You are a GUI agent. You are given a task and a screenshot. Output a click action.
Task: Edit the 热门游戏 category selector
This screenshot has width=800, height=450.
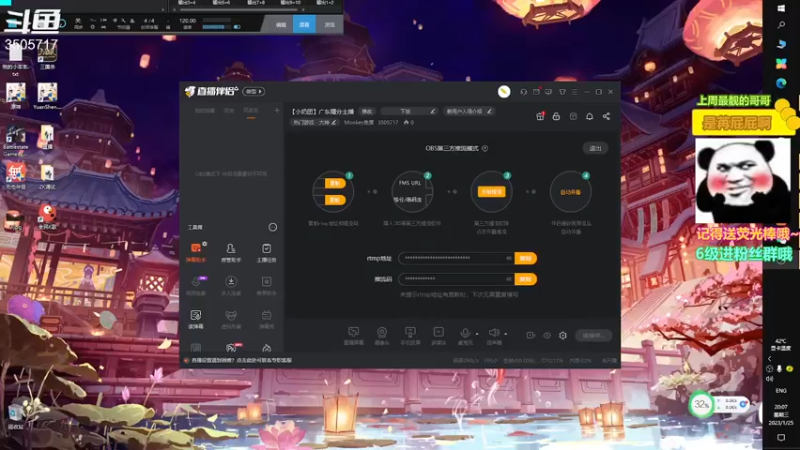click(x=314, y=122)
